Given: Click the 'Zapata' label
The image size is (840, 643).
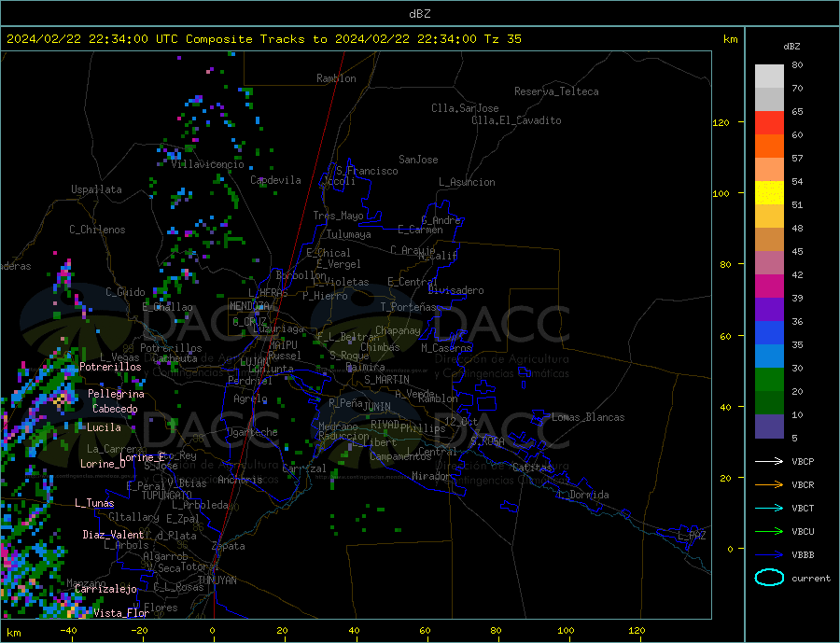Looking at the screenshot, I should [x=229, y=547].
